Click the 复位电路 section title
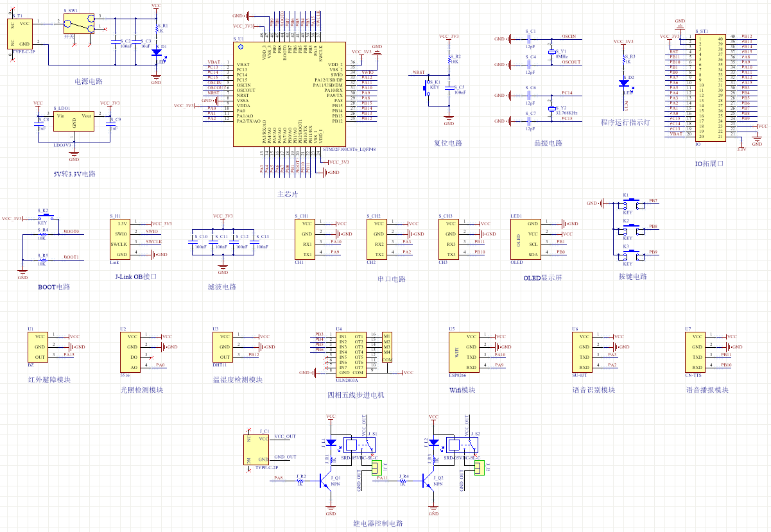 click(x=448, y=143)
